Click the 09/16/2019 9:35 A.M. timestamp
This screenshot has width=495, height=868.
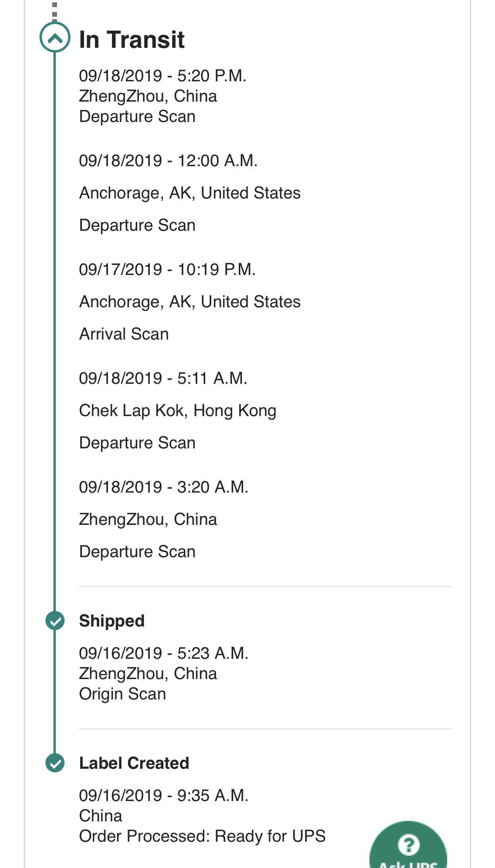(x=163, y=795)
